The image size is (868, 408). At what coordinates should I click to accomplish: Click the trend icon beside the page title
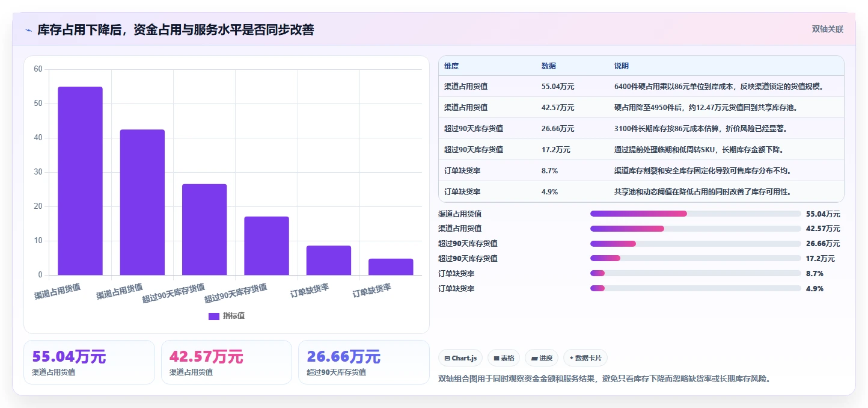point(28,29)
